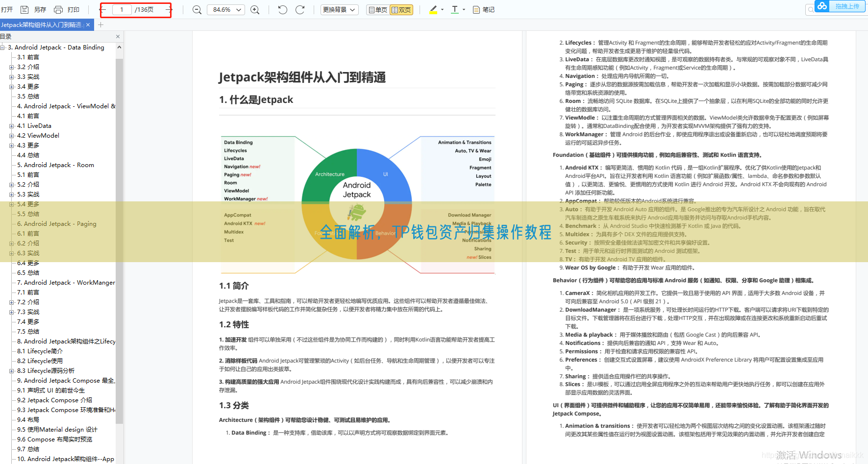The height and width of the screenshot is (464, 868).
Task: Click the 1. 什么是Jetpack heading
Action: coord(256,99)
